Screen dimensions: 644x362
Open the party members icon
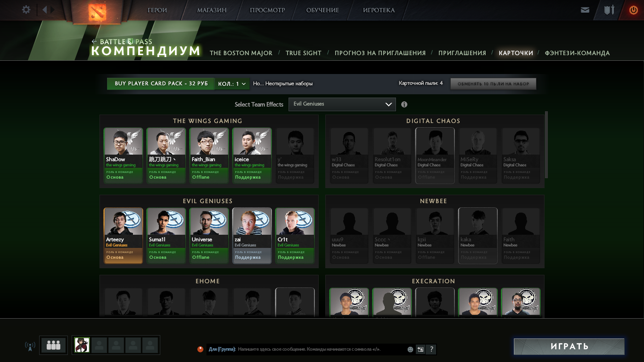tap(53, 345)
